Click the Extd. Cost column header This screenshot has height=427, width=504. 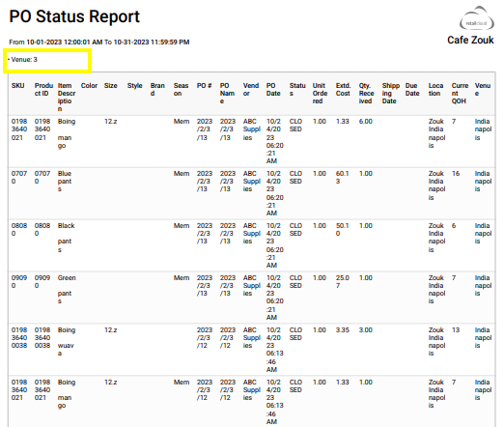343,90
